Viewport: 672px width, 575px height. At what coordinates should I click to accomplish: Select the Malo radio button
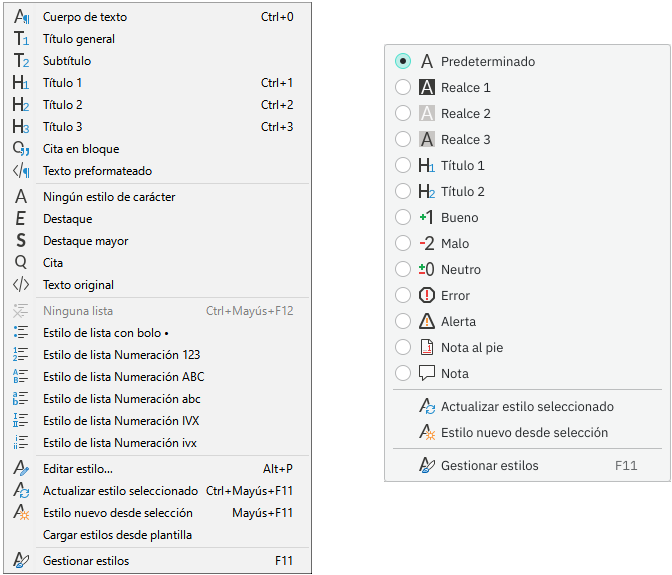point(403,243)
